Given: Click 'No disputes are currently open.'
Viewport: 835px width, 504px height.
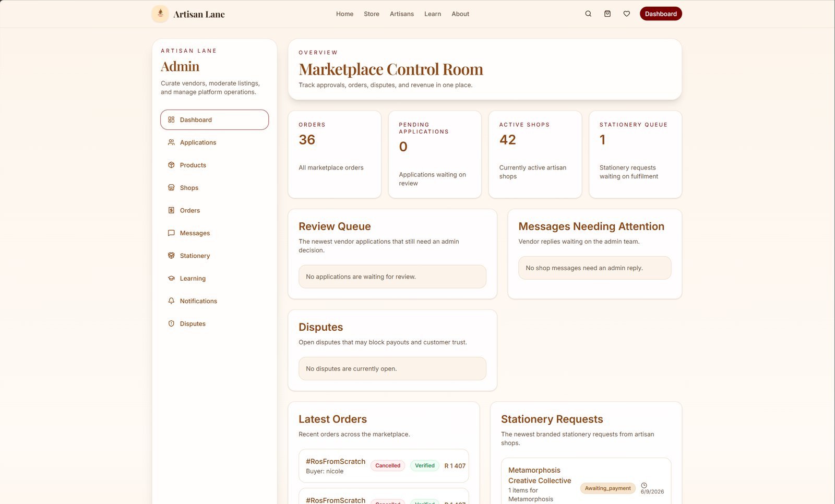Looking at the screenshot, I should click(351, 368).
